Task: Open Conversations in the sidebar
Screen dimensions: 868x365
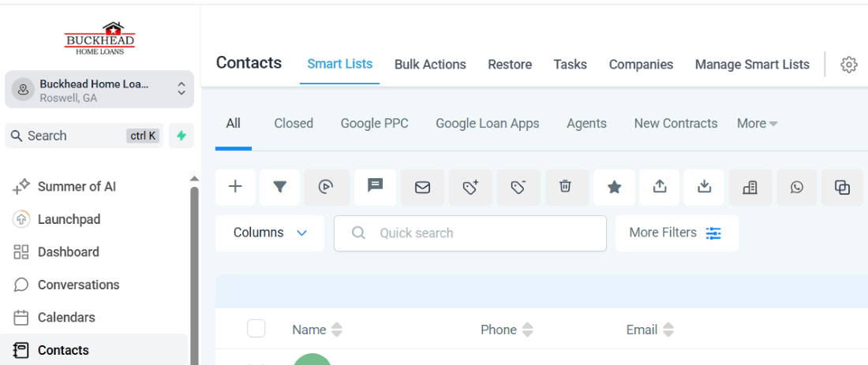Action: coord(78,285)
